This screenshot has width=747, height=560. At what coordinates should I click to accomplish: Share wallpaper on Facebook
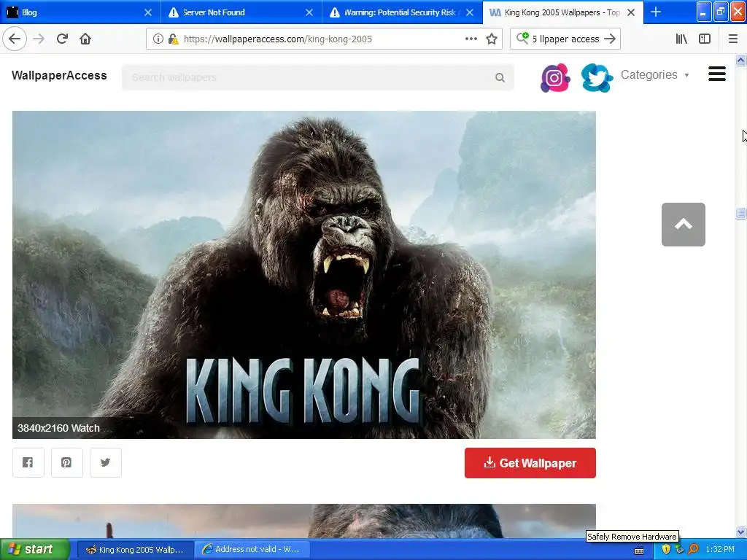pyautogui.click(x=28, y=462)
